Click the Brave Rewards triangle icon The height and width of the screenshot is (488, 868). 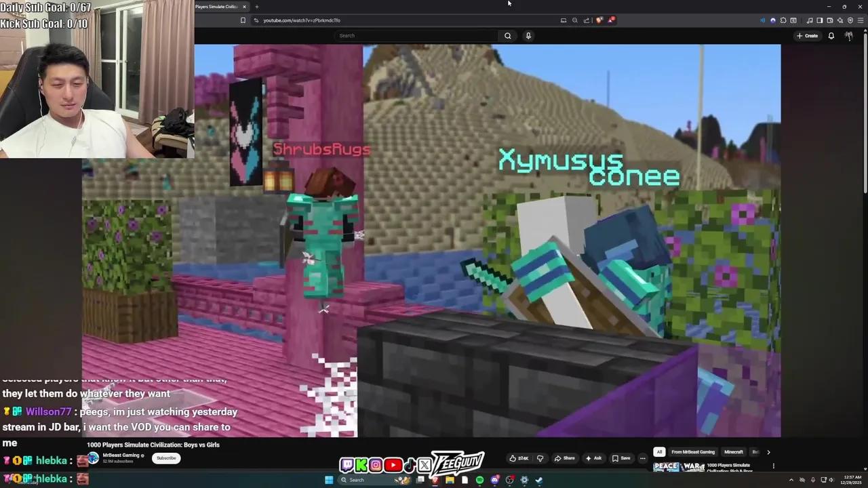tap(610, 20)
